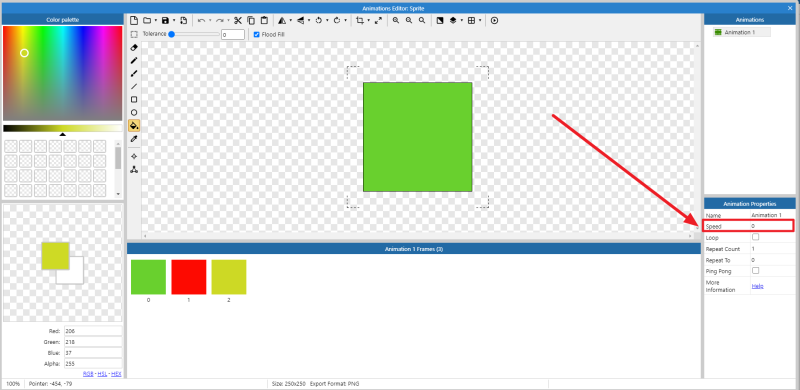Enable the Ping Pong checkbox
This screenshot has width=800, height=390.
pyautogui.click(x=756, y=271)
